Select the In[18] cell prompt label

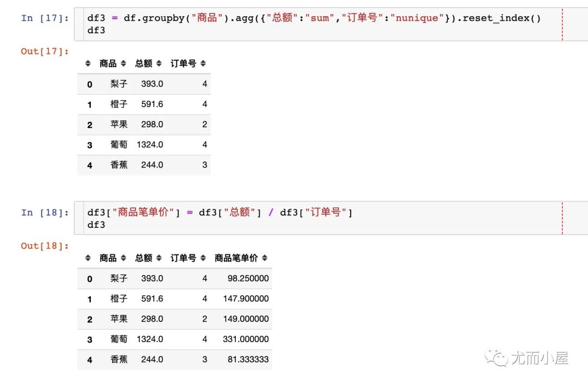[45, 213]
